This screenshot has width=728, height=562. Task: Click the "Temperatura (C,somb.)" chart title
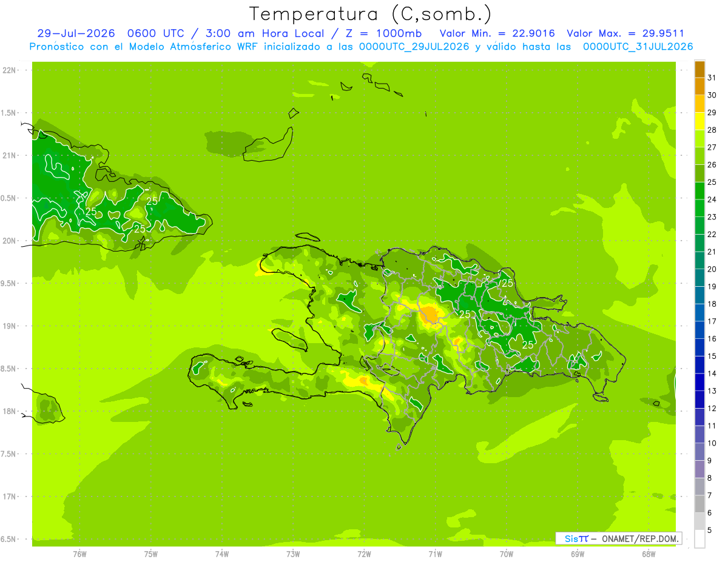[371, 14]
